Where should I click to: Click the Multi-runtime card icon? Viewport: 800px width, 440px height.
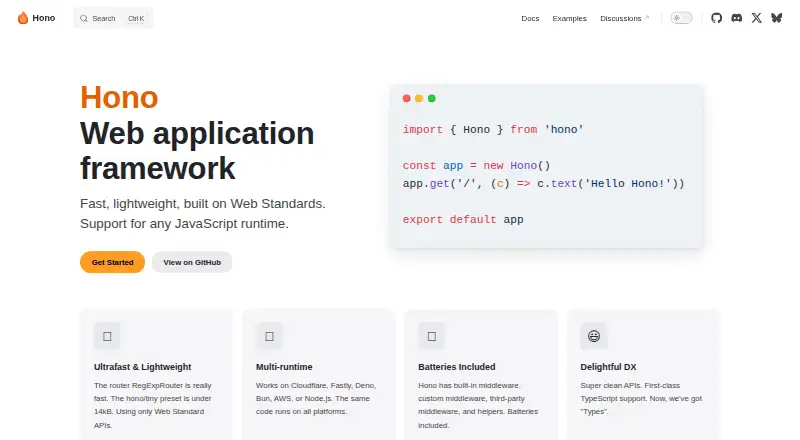pyautogui.click(x=269, y=336)
